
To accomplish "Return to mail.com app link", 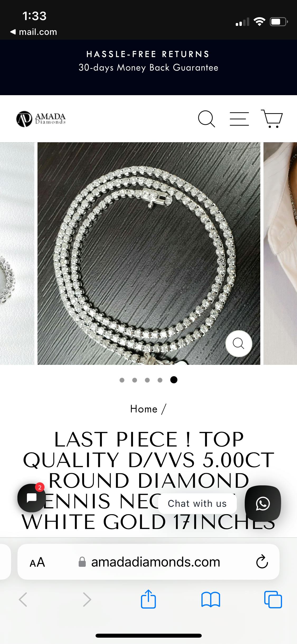I will [x=34, y=32].
